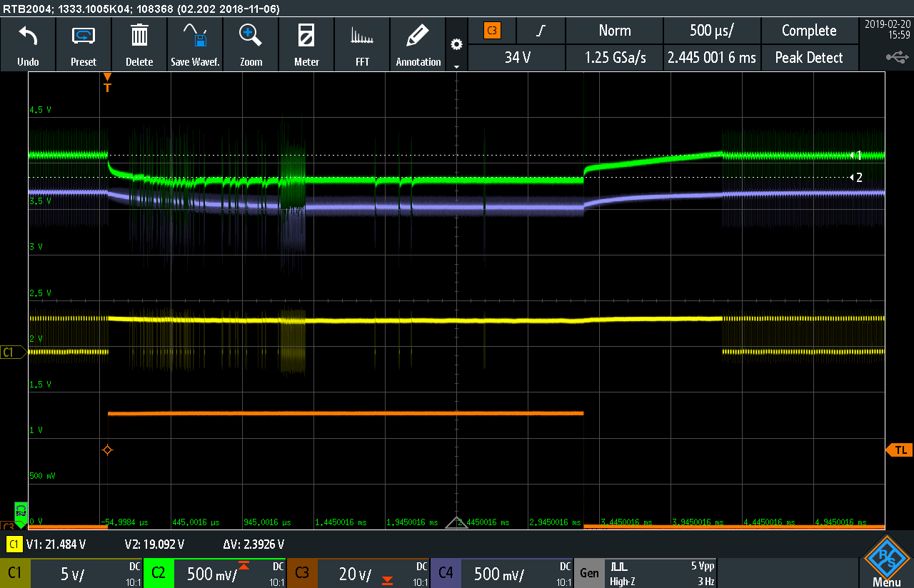The image size is (914, 588).
Task: Toggle channel C4 label
Action: pyautogui.click(x=446, y=573)
